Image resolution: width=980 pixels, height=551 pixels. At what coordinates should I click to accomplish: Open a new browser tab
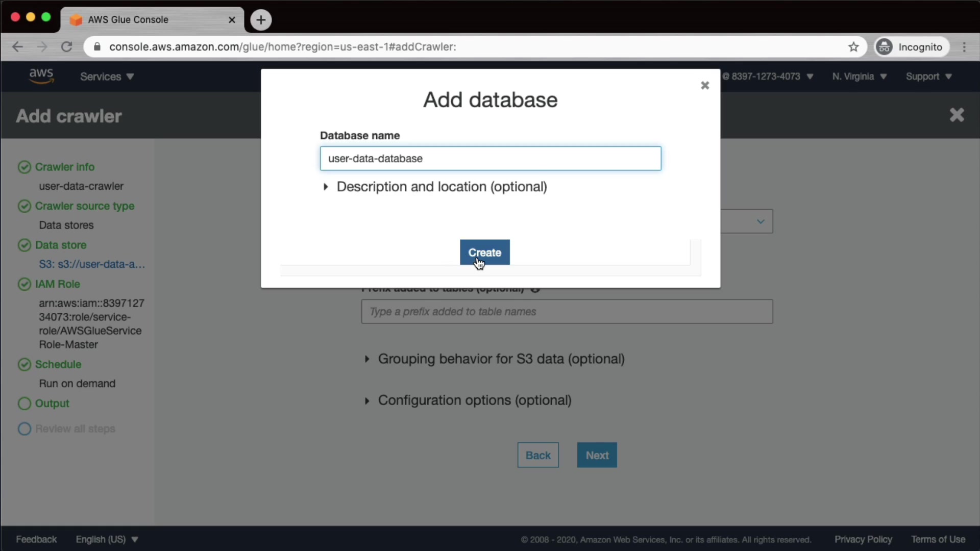click(x=261, y=20)
